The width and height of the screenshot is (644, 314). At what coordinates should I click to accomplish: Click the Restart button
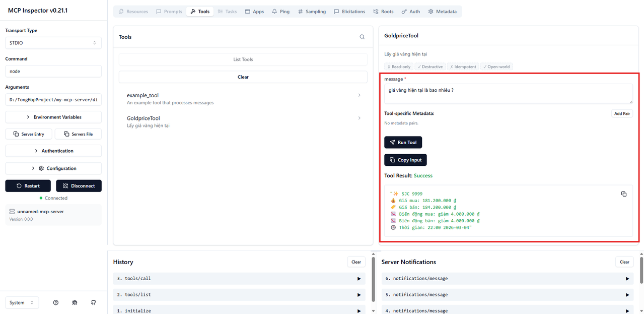point(28,186)
